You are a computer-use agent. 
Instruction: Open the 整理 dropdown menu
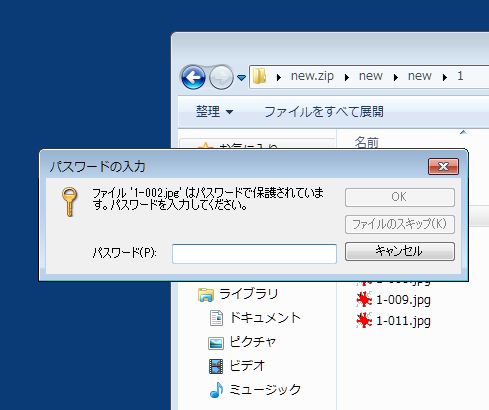(x=214, y=111)
